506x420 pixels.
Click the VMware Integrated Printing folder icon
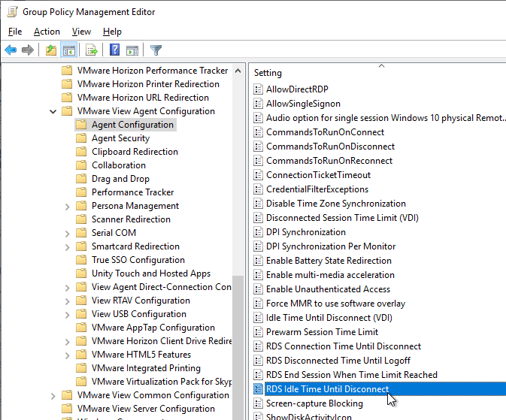(x=81, y=368)
